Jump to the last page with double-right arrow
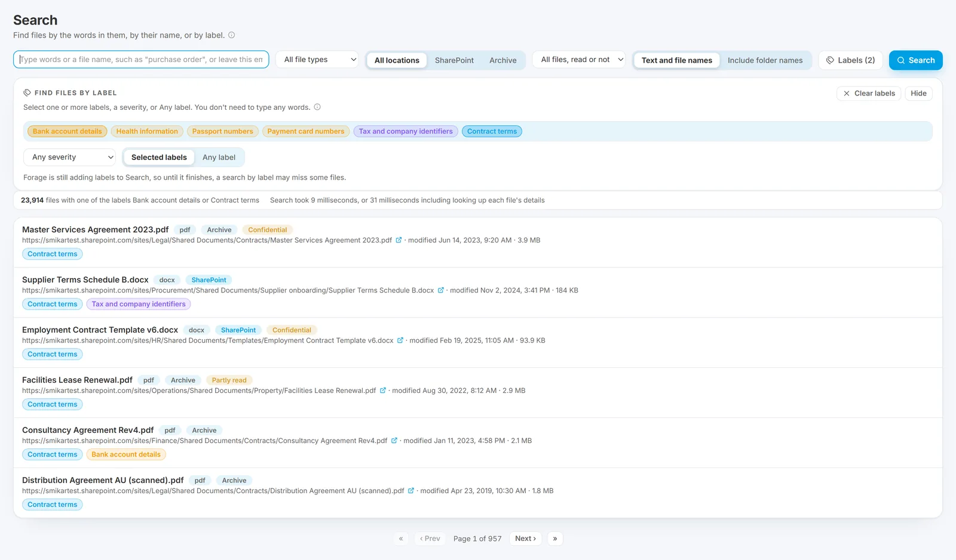The image size is (956, 560). pyautogui.click(x=555, y=539)
